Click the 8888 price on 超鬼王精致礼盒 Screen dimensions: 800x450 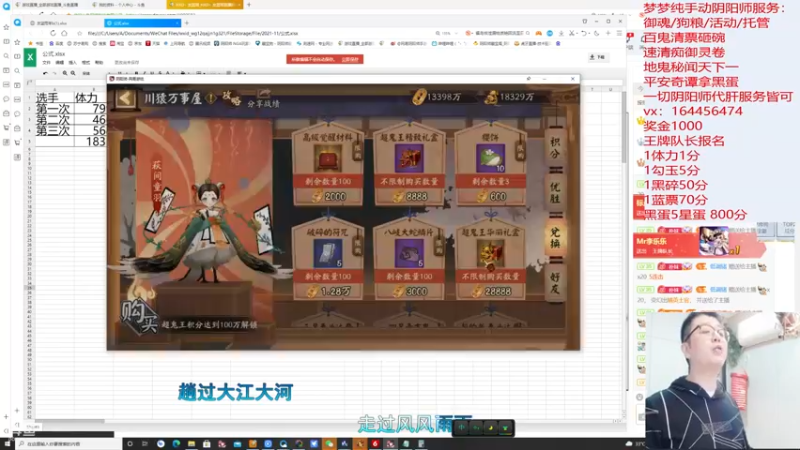(409, 196)
